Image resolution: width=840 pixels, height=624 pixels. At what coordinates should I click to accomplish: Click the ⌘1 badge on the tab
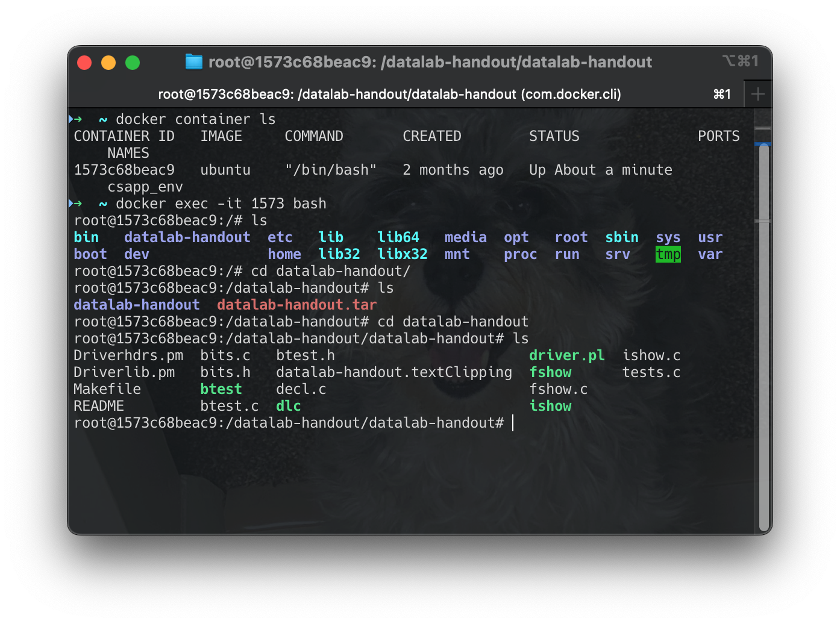(x=721, y=94)
